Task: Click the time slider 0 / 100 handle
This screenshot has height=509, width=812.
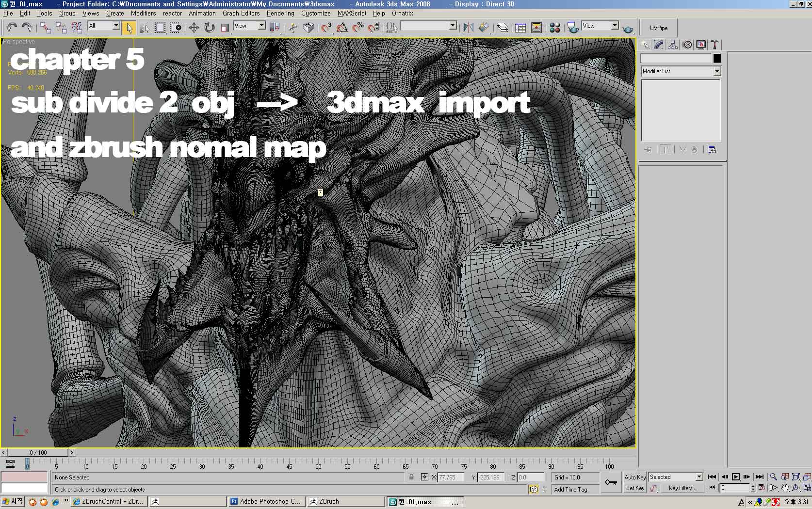Action: pos(38,452)
